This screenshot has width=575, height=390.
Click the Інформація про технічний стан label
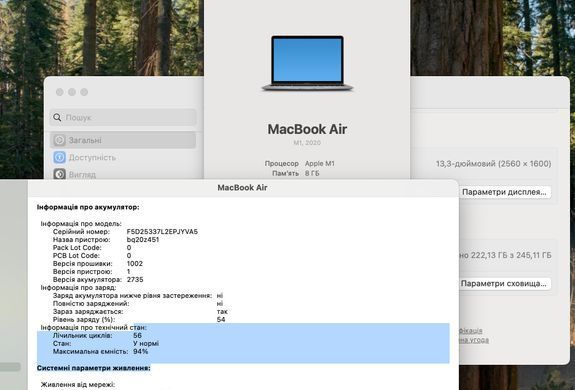click(94, 327)
